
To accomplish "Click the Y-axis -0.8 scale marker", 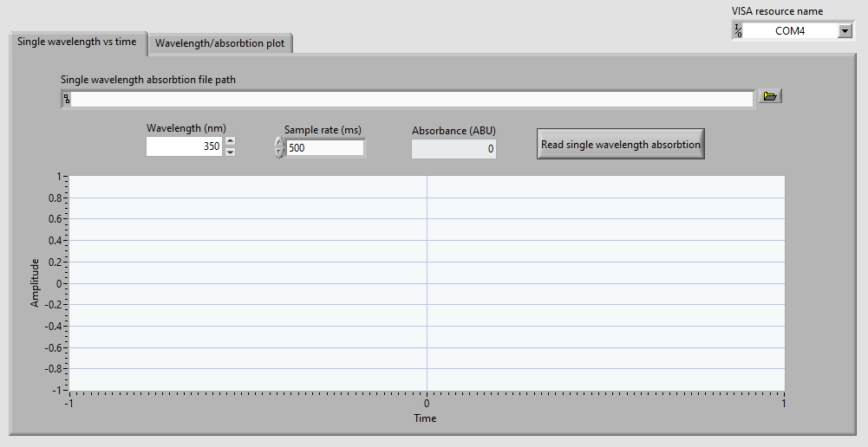I will point(52,368).
